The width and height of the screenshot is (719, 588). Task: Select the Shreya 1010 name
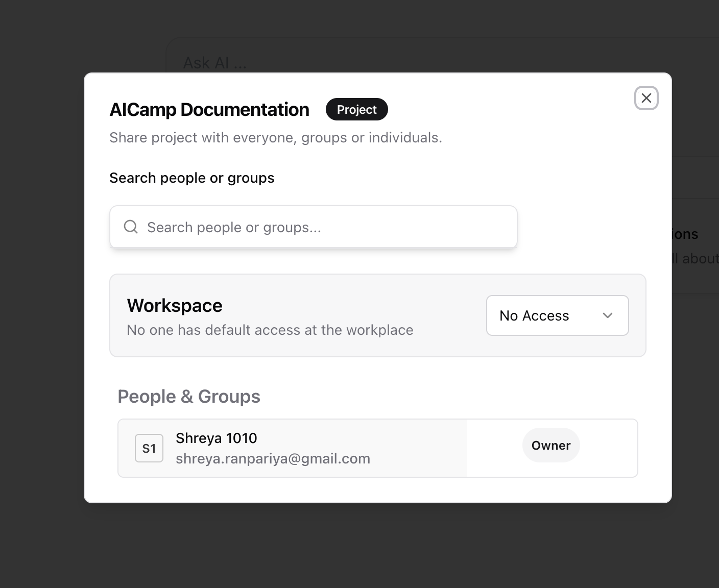click(x=216, y=438)
